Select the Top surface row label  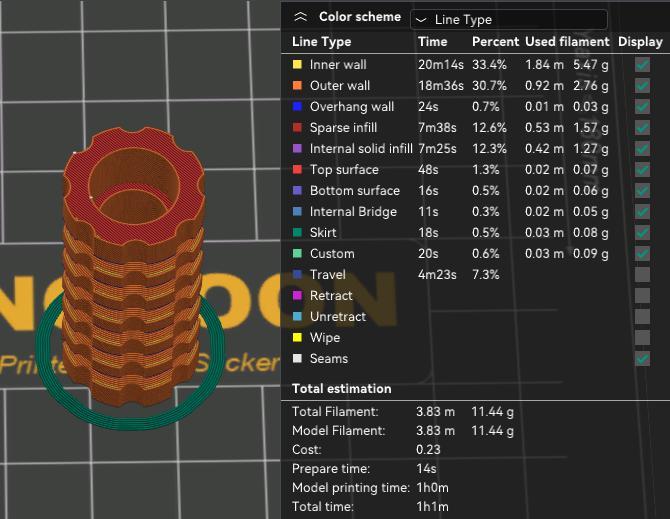tap(344, 170)
